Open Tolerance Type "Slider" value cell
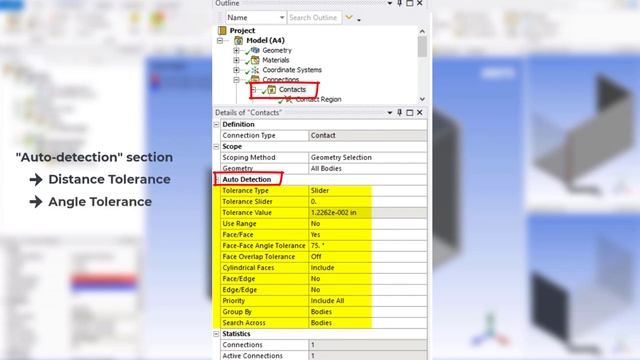The width and height of the screenshot is (640, 360). [x=368, y=191]
